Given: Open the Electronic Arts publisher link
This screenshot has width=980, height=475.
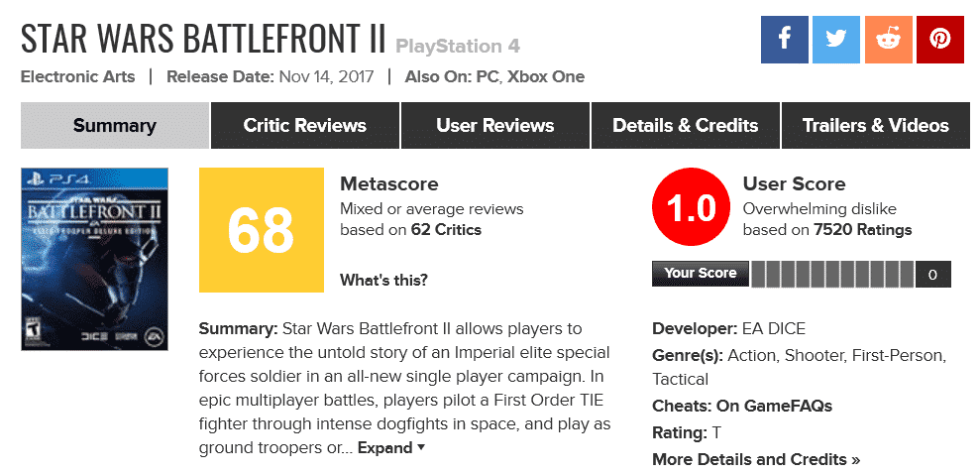Looking at the screenshot, I should point(78,77).
